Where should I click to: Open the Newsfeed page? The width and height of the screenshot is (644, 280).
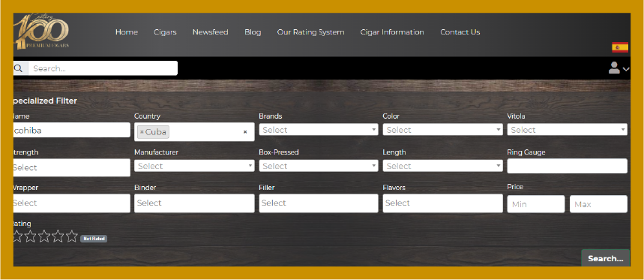point(210,32)
